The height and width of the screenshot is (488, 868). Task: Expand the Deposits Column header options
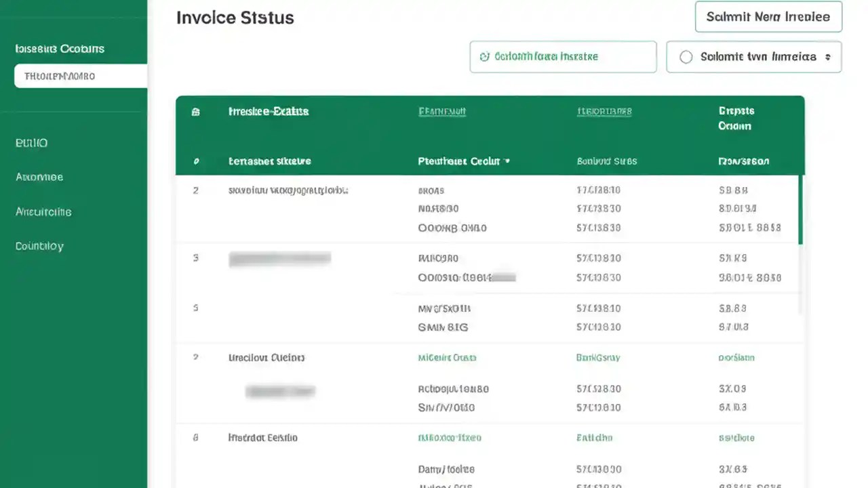736,119
